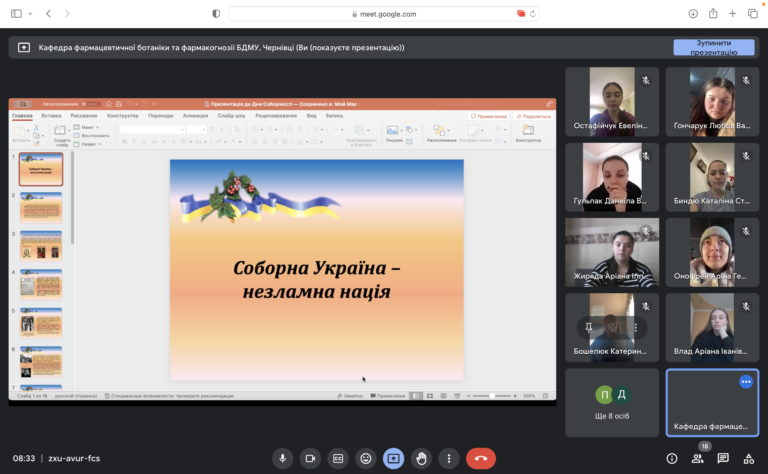Click Зупинити презентацію button
This screenshot has width=768, height=474.
click(713, 47)
